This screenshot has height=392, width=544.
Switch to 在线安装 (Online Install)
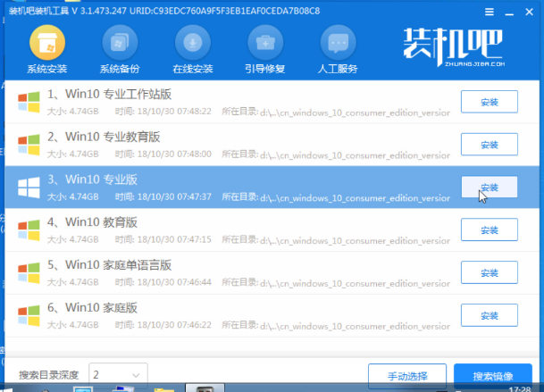tap(194, 51)
